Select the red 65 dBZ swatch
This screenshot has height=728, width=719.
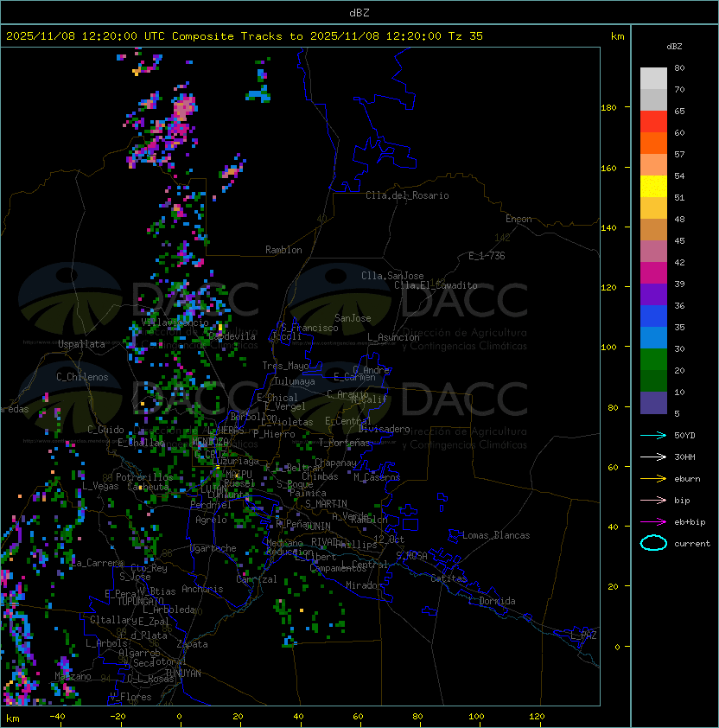(653, 122)
